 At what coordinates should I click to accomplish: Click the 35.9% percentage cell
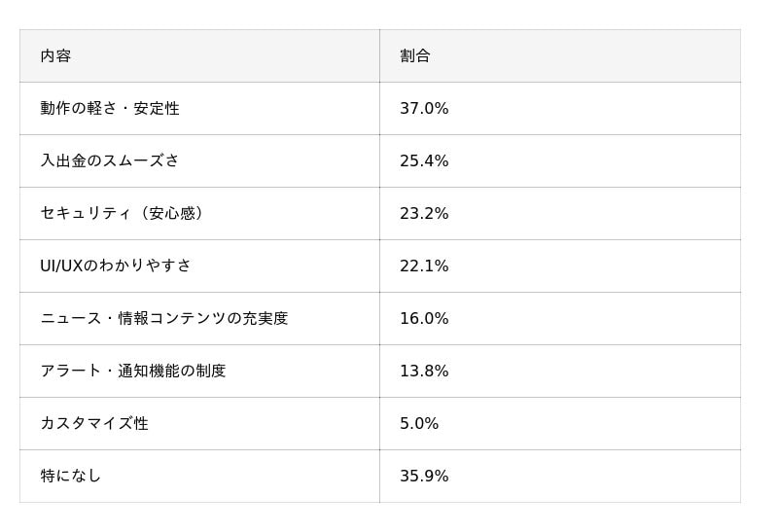pos(424,477)
